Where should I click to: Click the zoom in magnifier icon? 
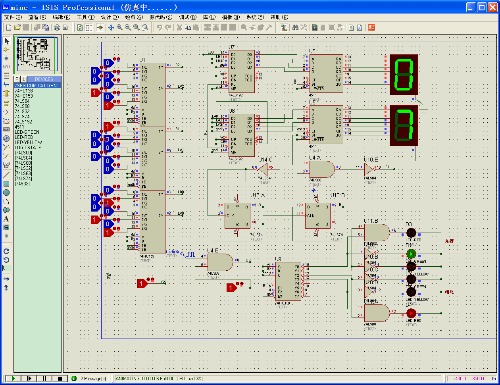(119, 28)
